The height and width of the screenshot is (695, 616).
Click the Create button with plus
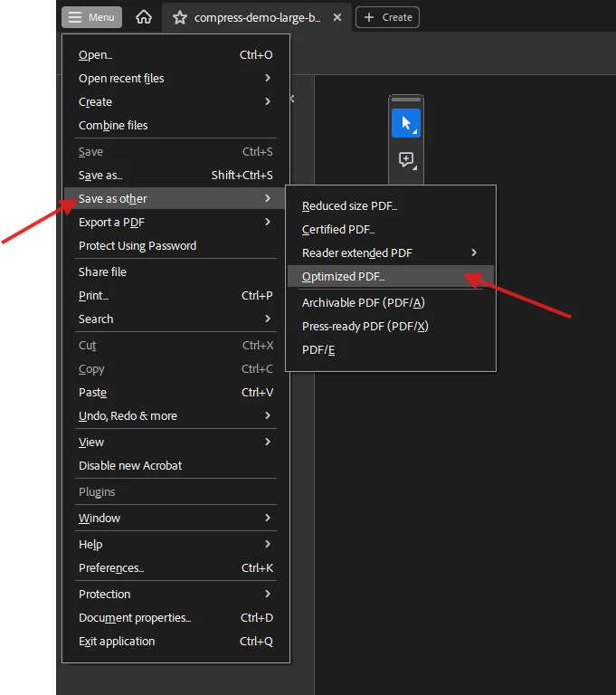(387, 17)
